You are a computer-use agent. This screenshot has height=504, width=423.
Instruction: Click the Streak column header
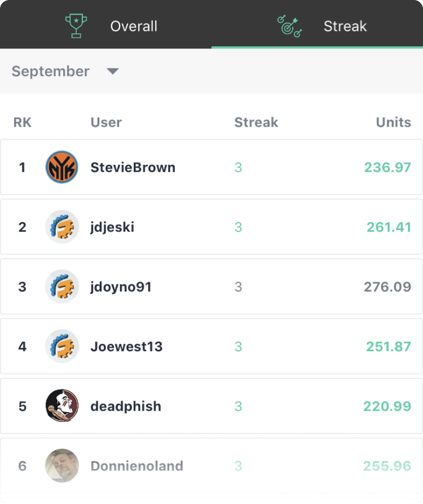[x=256, y=122]
